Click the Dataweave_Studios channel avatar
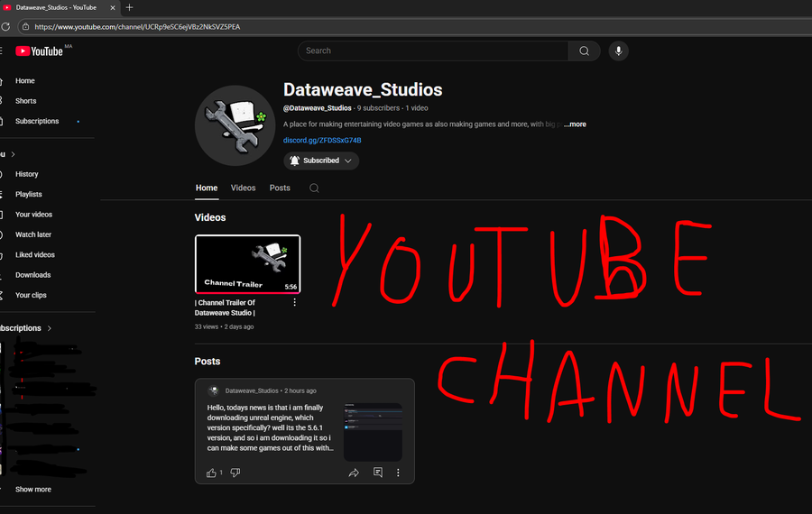The height and width of the screenshot is (514, 812). [x=235, y=125]
